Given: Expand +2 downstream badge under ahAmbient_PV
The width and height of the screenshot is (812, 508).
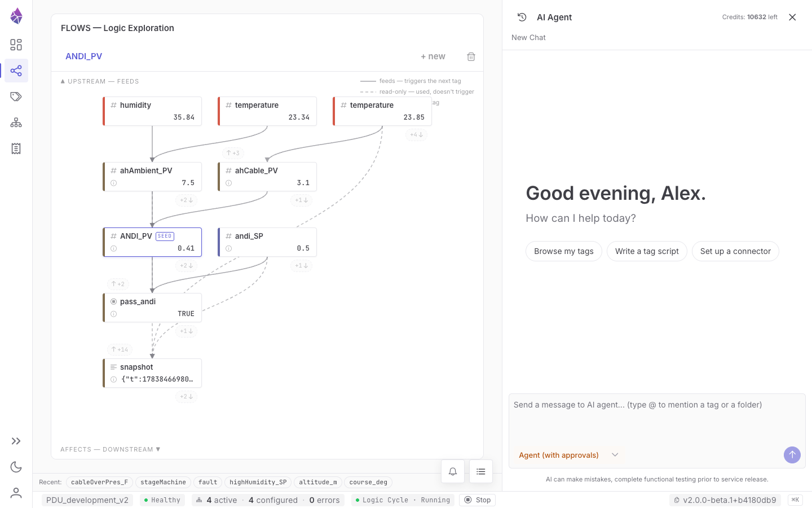Looking at the screenshot, I should coord(187,200).
